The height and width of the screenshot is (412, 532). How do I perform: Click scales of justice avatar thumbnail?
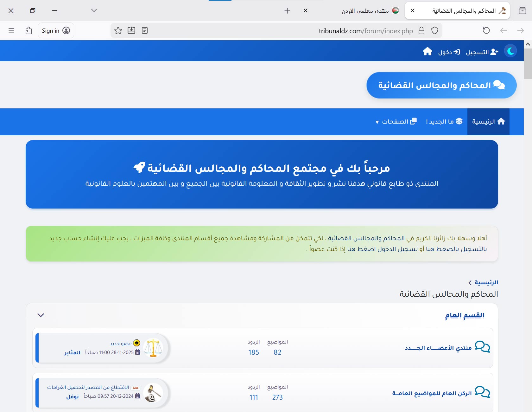pos(153,348)
